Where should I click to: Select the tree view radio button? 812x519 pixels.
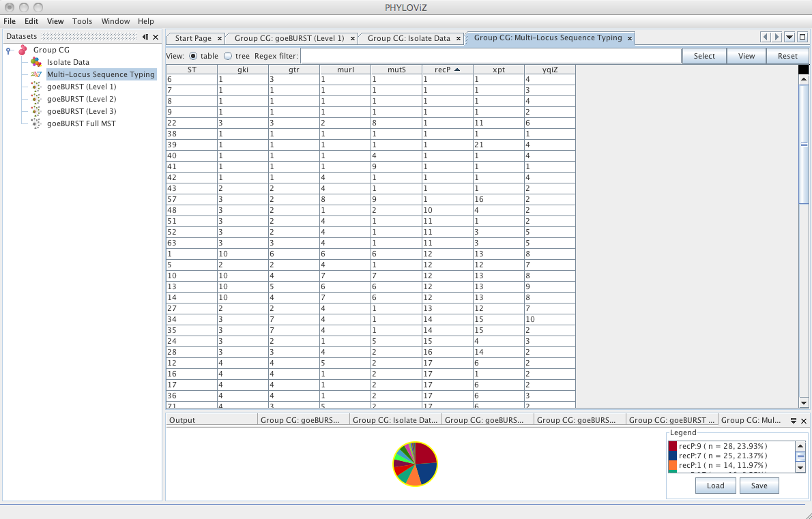click(x=228, y=56)
